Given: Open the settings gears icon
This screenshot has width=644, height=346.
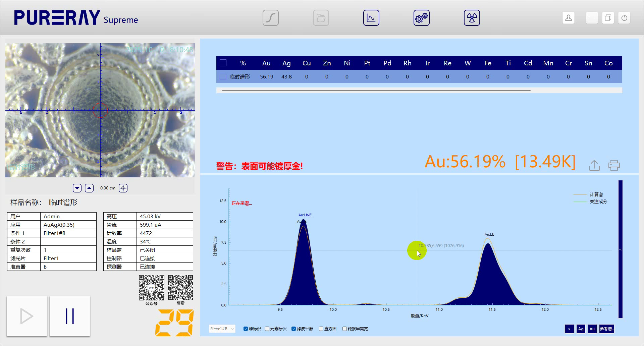Looking at the screenshot, I should coord(421,18).
